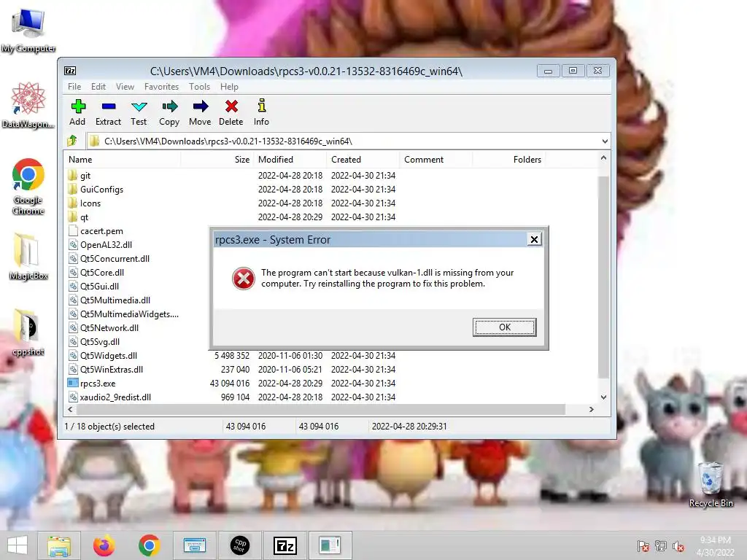This screenshot has height=560, width=747.
Task: Select the git folder icon
Action: (x=72, y=175)
